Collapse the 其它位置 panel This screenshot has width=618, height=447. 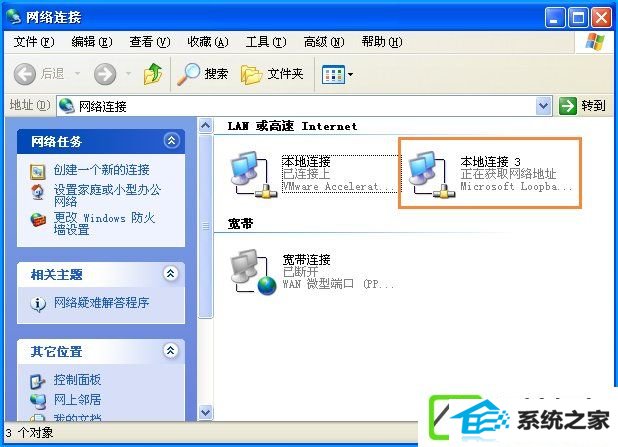click(x=171, y=350)
